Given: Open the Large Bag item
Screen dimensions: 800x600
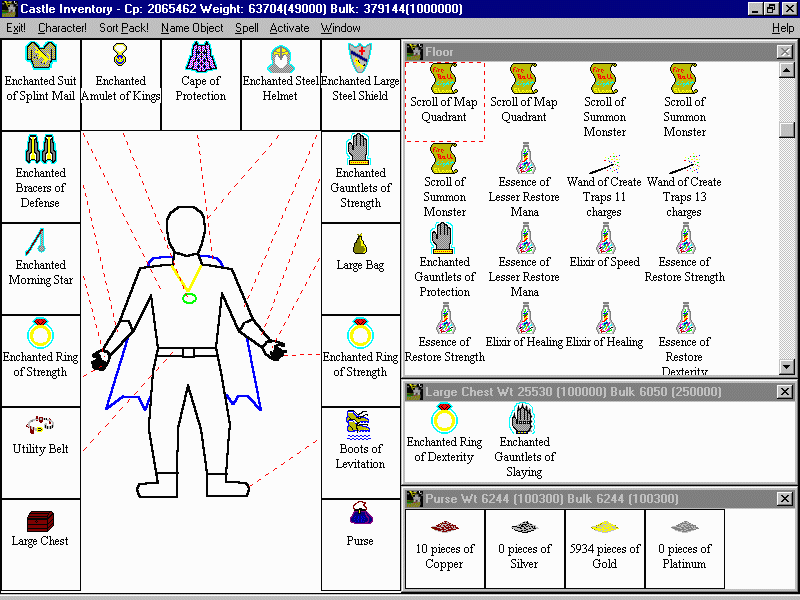Looking at the screenshot, I should click(x=360, y=244).
